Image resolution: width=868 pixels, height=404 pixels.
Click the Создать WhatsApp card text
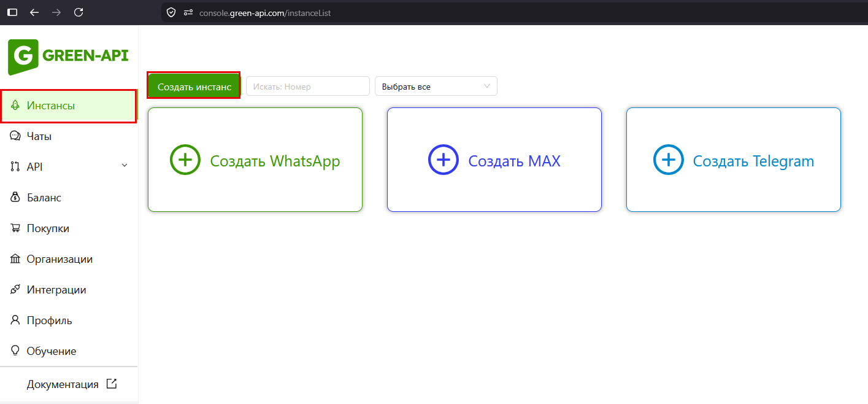coord(275,161)
